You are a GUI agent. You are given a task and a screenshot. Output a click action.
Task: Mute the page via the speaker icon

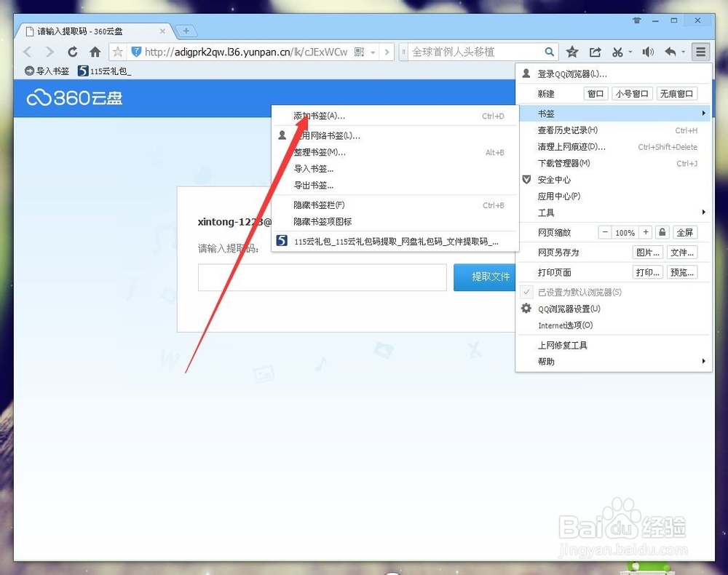[648, 52]
